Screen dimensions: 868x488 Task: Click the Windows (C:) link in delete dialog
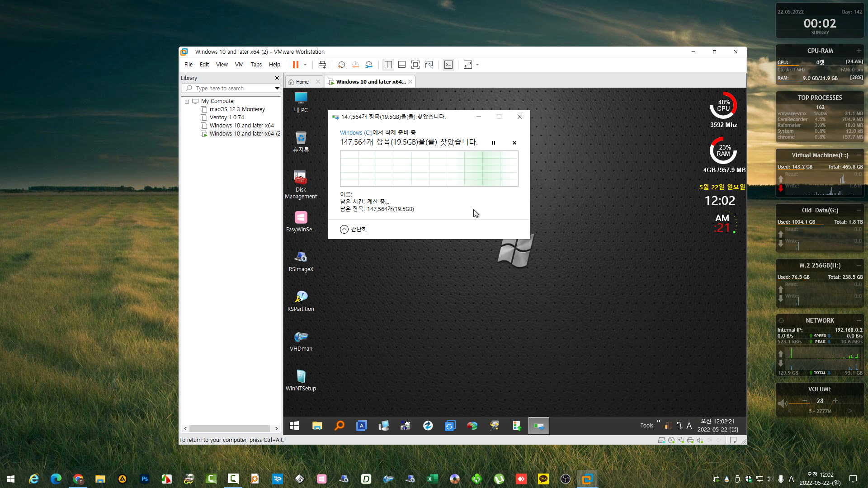tap(356, 132)
